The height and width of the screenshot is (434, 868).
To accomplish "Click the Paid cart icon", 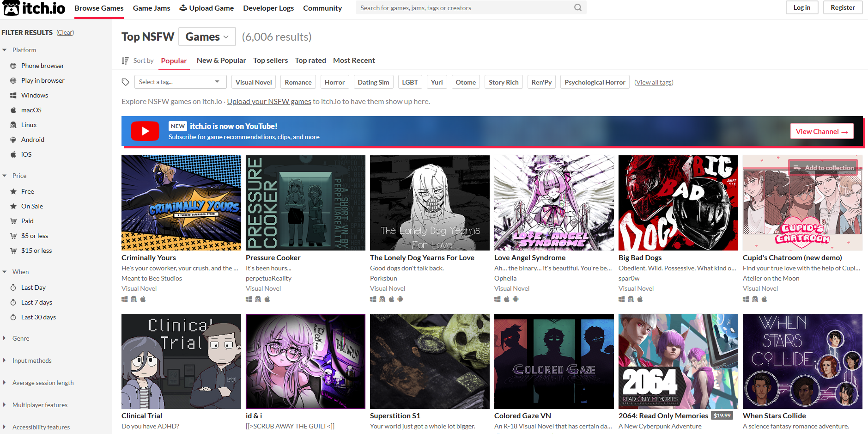I will (13, 221).
